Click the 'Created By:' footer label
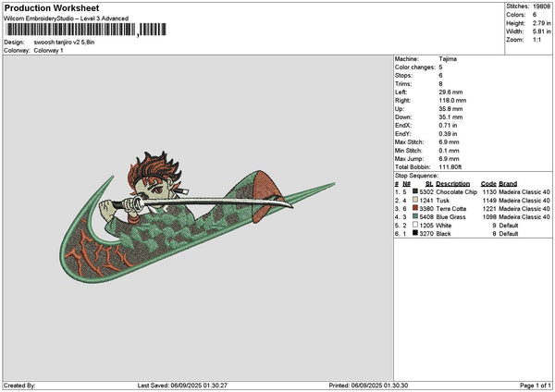This screenshot has height=392, width=555. click(x=19, y=386)
